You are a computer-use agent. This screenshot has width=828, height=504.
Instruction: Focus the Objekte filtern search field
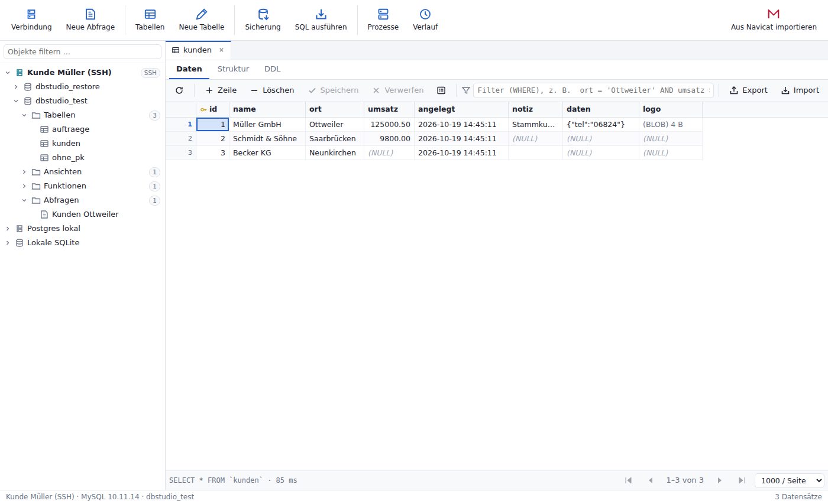click(83, 52)
